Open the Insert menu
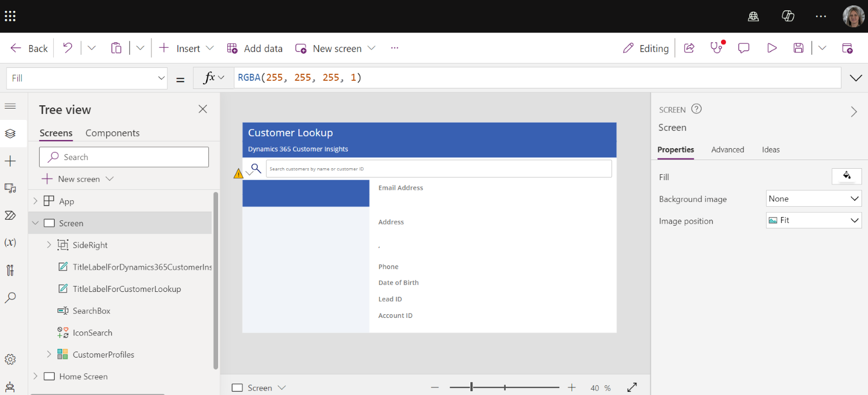The height and width of the screenshot is (395, 868). (186, 48)
